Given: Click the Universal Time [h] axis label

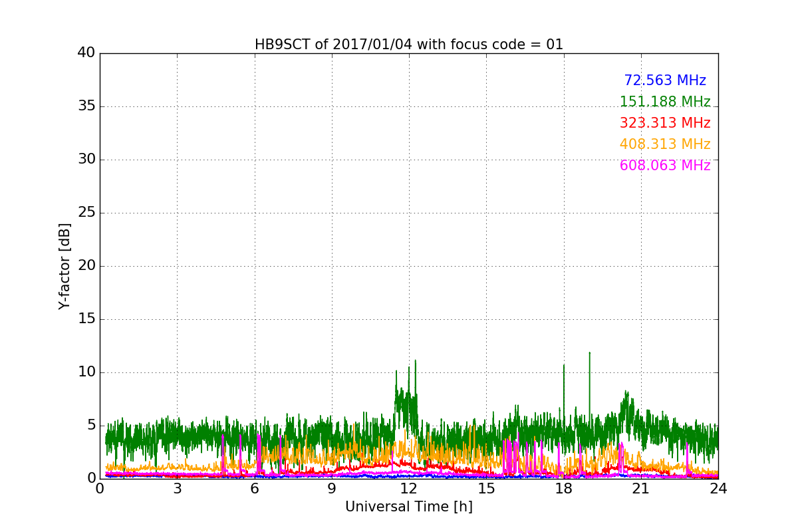Looking at the screenshot, I should pos(409,507).
